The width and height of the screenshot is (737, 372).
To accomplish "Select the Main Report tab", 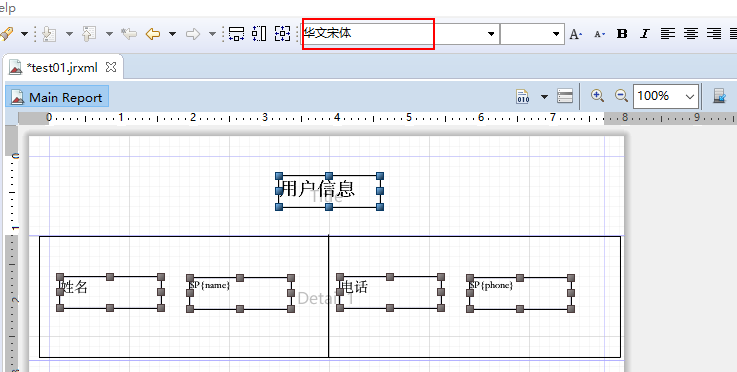I will pos(57,97).
